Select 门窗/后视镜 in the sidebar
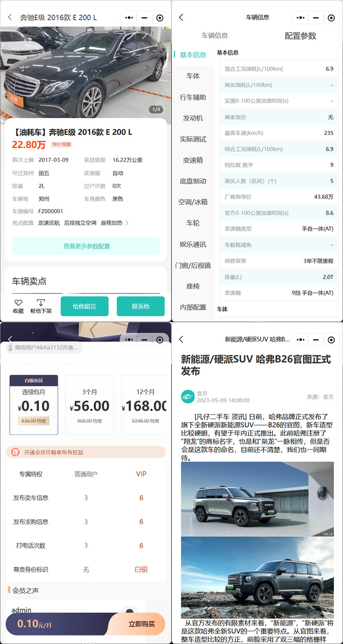Viewport: 343px width, 644px height. 193,266
